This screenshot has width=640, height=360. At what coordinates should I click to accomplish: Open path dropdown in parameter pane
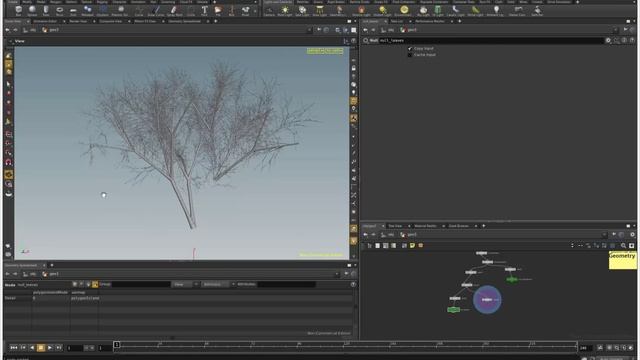(615, 30)
